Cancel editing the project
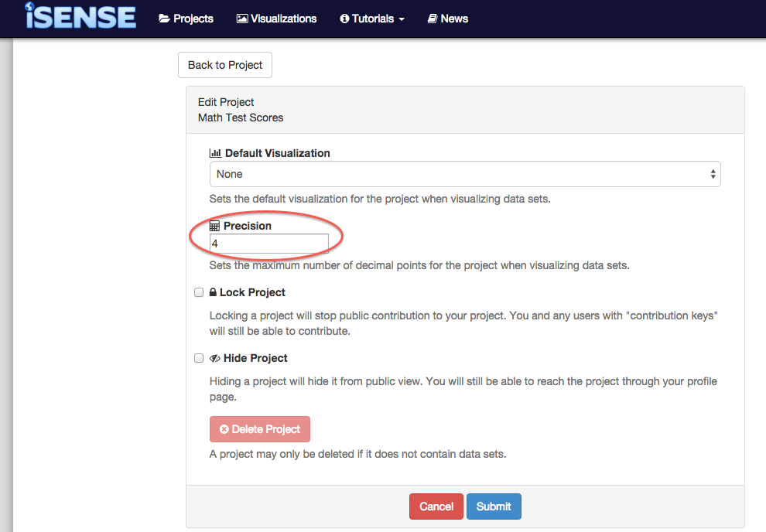The image size is (766, 532). click(436, 506)
